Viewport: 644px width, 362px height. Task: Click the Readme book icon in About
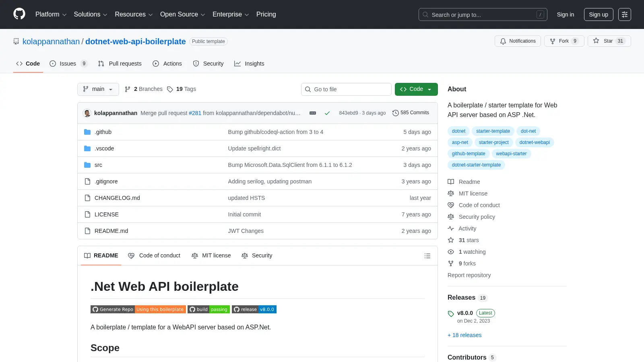pos(451,182)
